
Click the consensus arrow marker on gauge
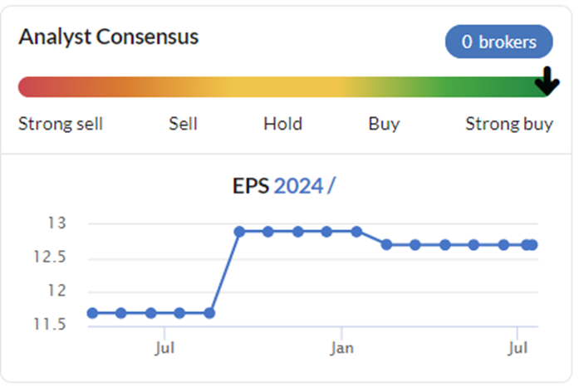[x=547, y=81]
